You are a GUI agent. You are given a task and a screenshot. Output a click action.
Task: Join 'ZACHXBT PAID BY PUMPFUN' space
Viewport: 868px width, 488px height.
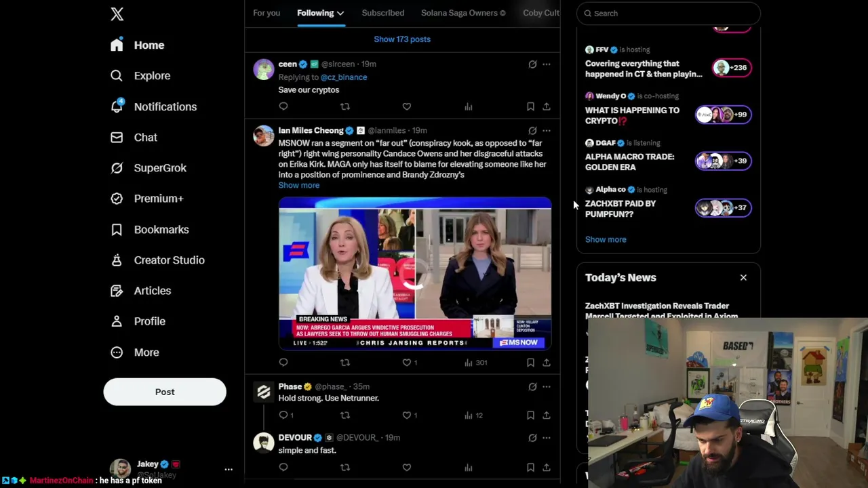tap(723, 208)
